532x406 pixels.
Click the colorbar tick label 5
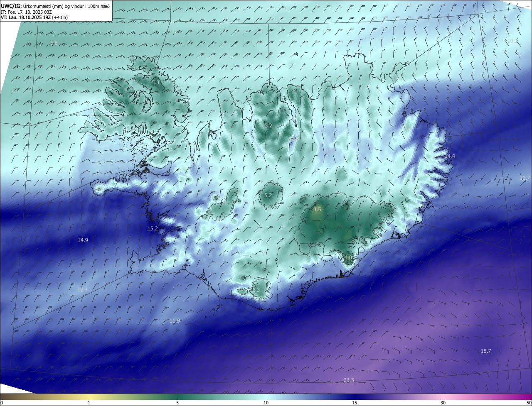[177, 403]
